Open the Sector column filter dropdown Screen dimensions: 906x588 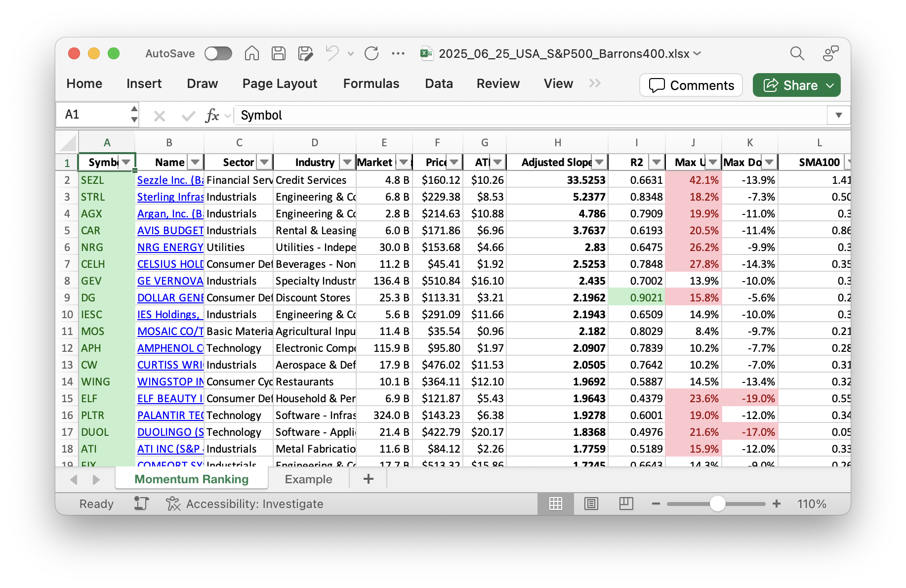pos(264,162)
